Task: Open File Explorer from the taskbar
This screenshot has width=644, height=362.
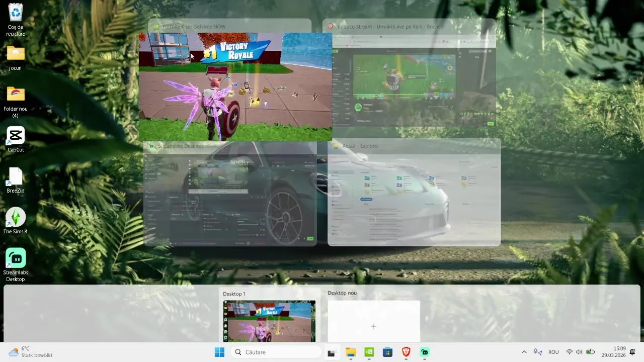Action: click(x=350, y=352)
